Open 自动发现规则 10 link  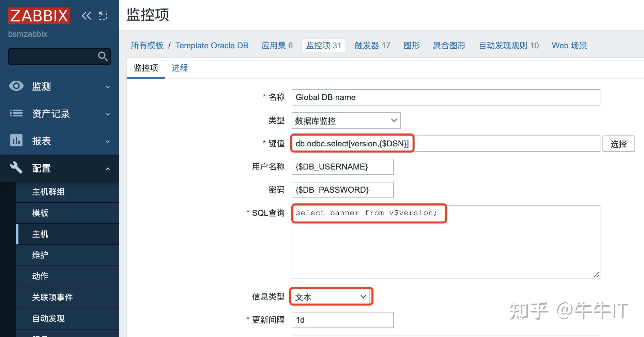509,46
